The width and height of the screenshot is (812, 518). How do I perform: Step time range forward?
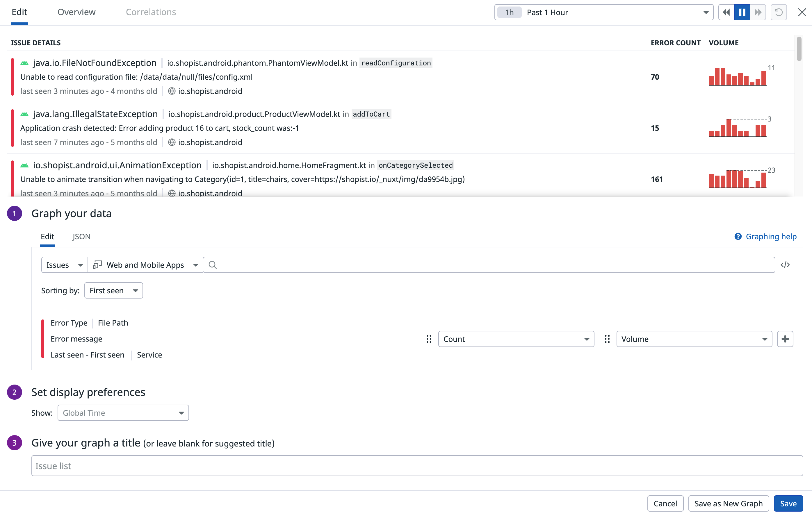tap(758, 12)
